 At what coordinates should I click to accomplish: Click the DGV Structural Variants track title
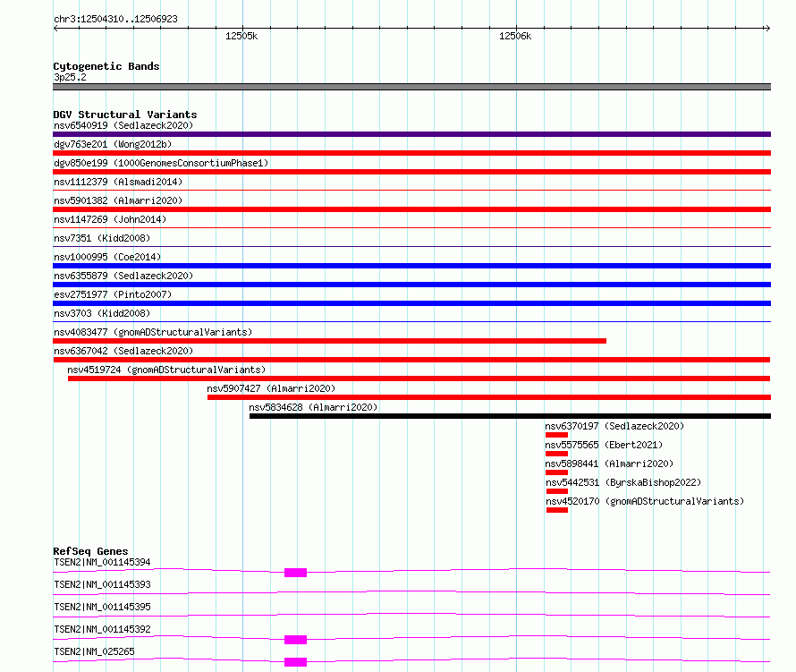[x=125, y=115]
